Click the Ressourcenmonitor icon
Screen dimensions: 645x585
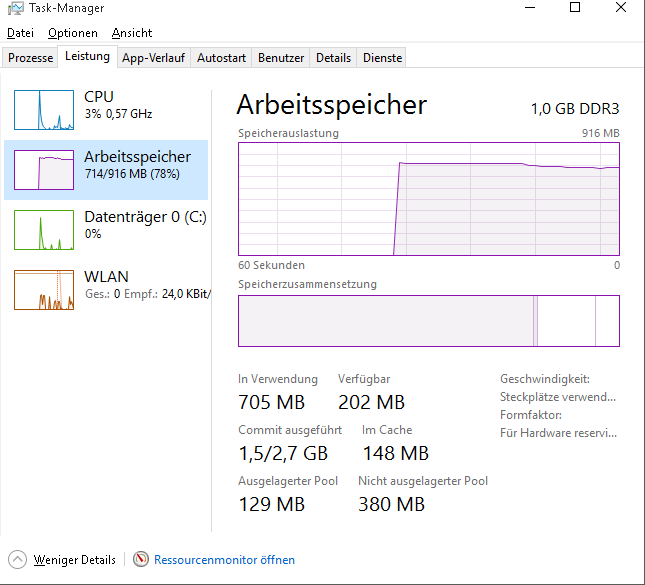pos(141,560)
